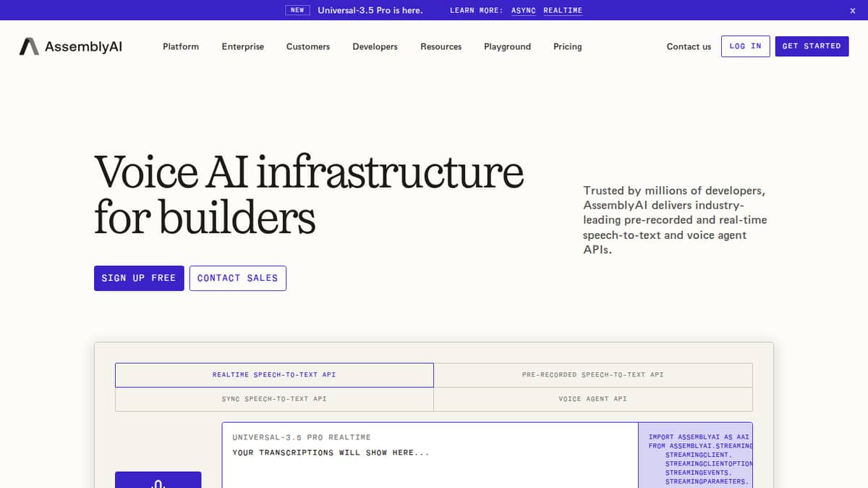Select the Voice Agent API tab

(x=593, y=399)
